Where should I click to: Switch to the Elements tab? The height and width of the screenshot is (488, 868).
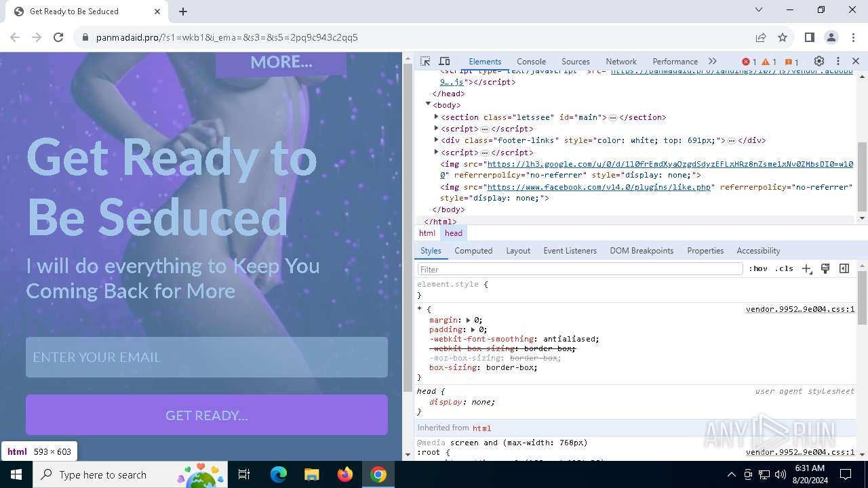(485, 61)
